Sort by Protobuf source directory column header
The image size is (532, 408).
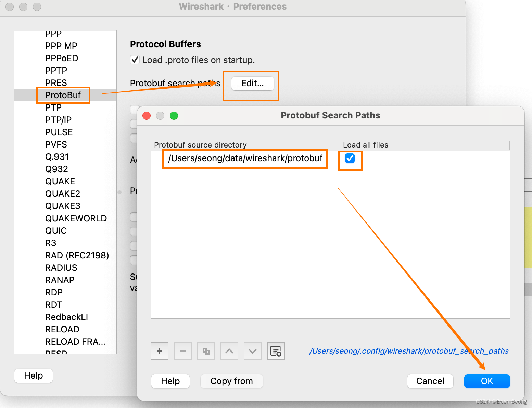[245, 145]
